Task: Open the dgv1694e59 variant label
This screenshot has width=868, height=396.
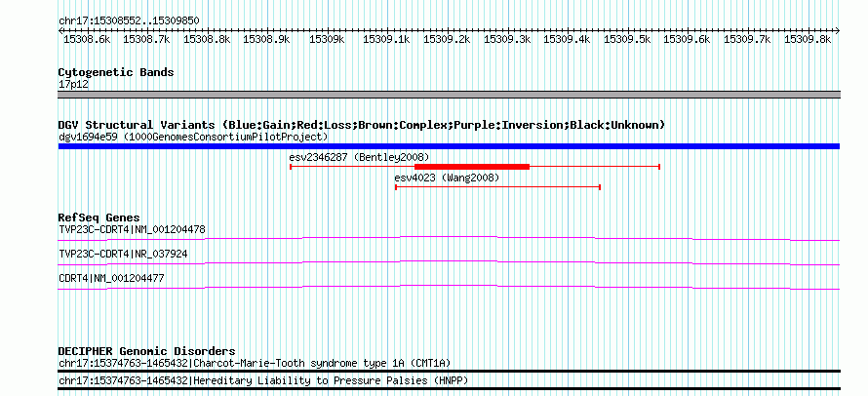Action: click(193, 137)
